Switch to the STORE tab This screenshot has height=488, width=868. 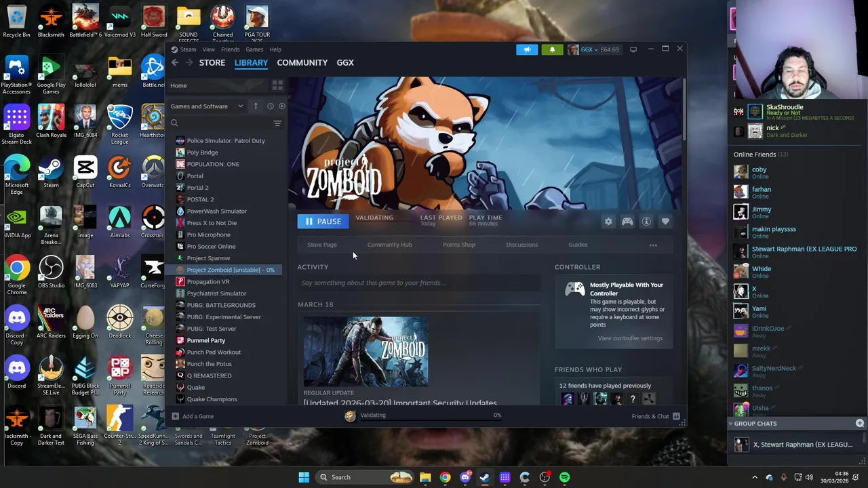(212, 62)
